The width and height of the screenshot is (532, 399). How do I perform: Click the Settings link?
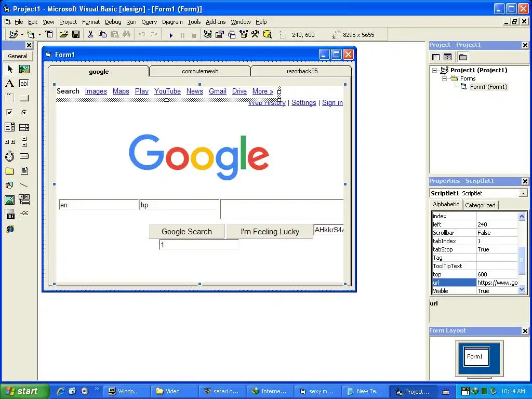point(303,103)
